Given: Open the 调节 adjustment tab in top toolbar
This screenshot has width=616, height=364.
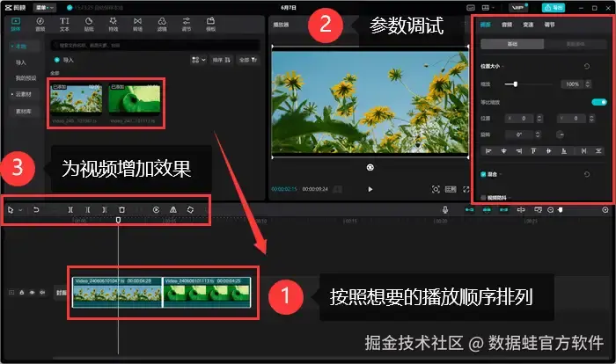Looking at the screenshot, I should click(187, 24).
